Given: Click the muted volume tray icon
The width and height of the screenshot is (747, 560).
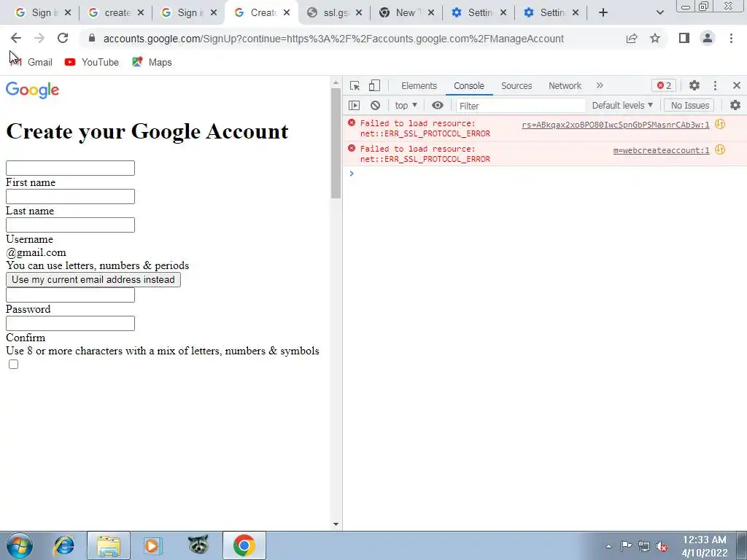Looking at the screenshot, I should (x=662, y=547).
